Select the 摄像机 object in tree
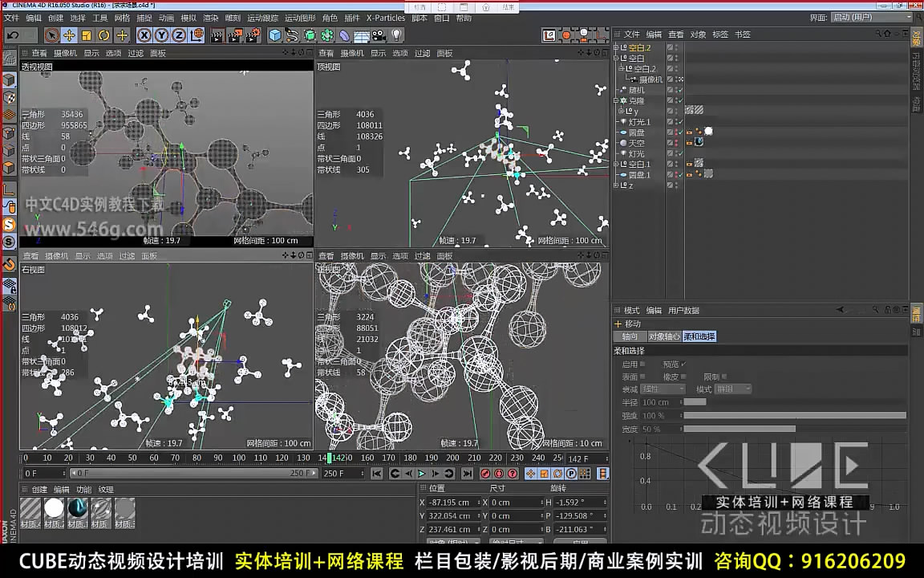 coord(651,79)
